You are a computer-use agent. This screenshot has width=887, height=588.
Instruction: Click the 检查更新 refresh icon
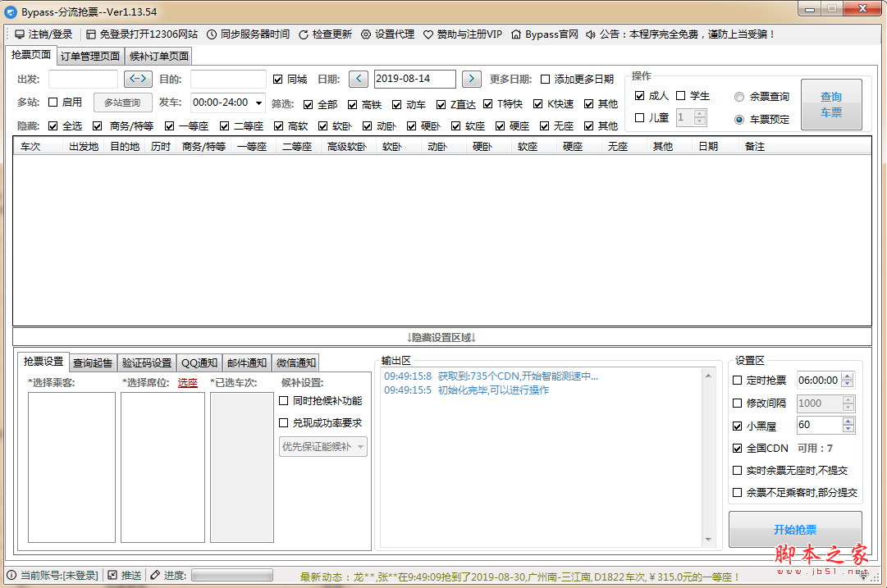[x=304, y=34]
